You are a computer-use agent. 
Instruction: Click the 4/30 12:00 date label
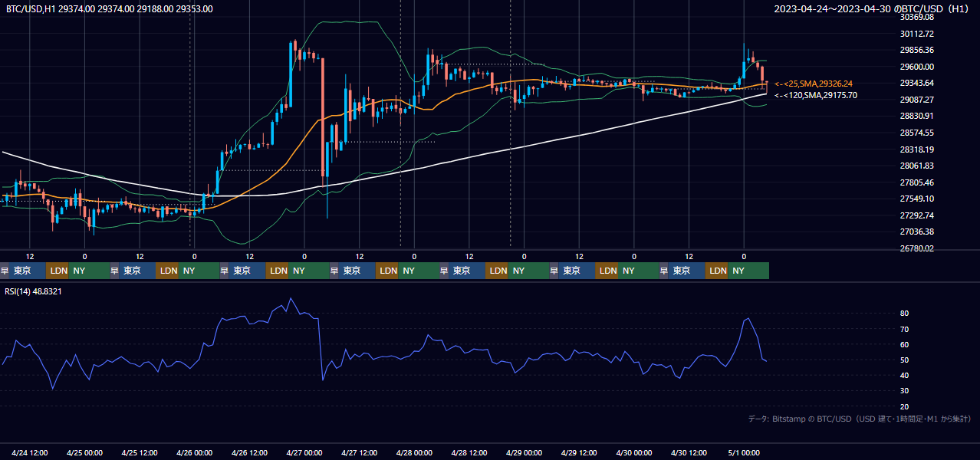coord(689,453)
